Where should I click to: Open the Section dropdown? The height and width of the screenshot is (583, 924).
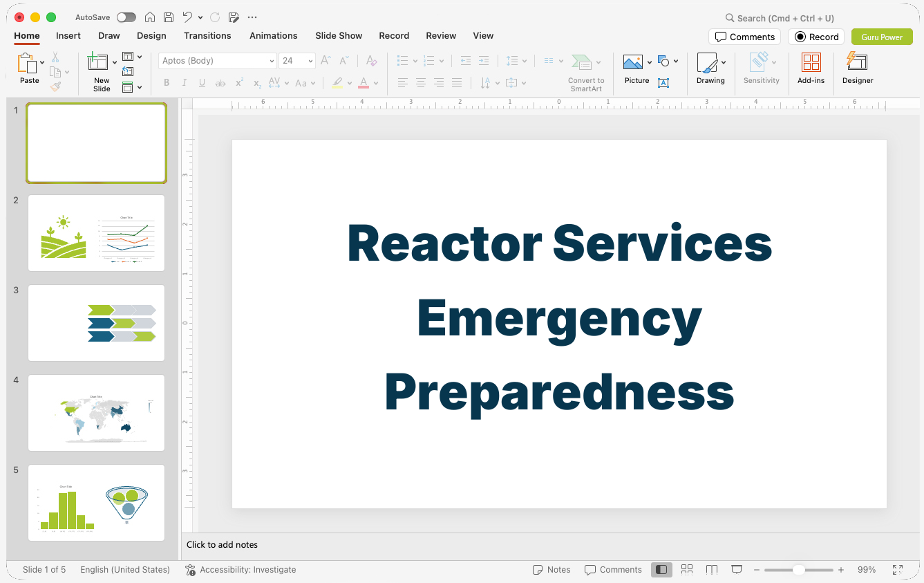tap(132, 87)
